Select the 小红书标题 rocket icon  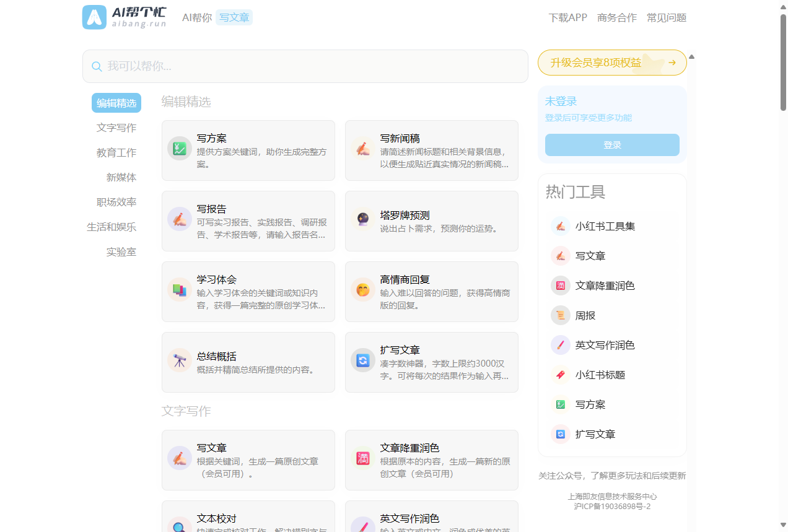click(561, 375)
